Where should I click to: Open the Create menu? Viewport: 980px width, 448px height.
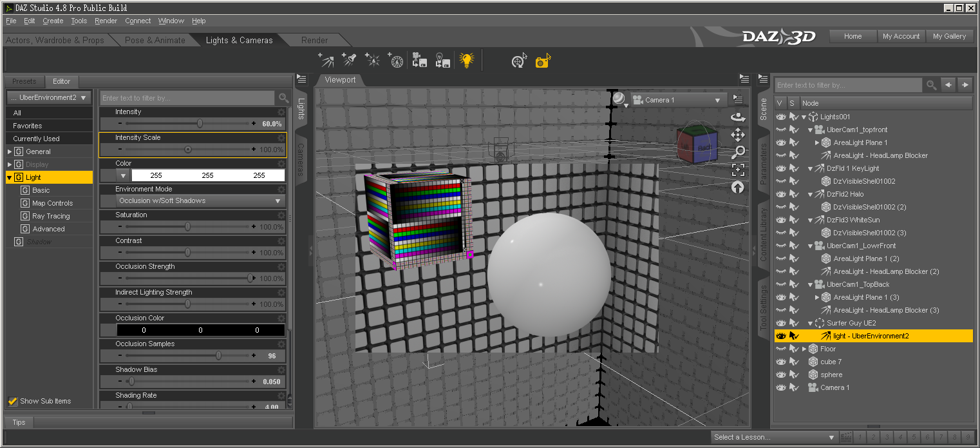[x=53, y=21]
